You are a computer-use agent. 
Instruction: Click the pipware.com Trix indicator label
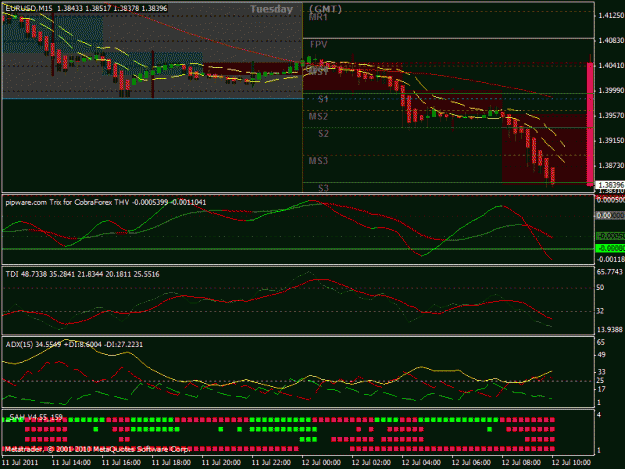[106, 202]
